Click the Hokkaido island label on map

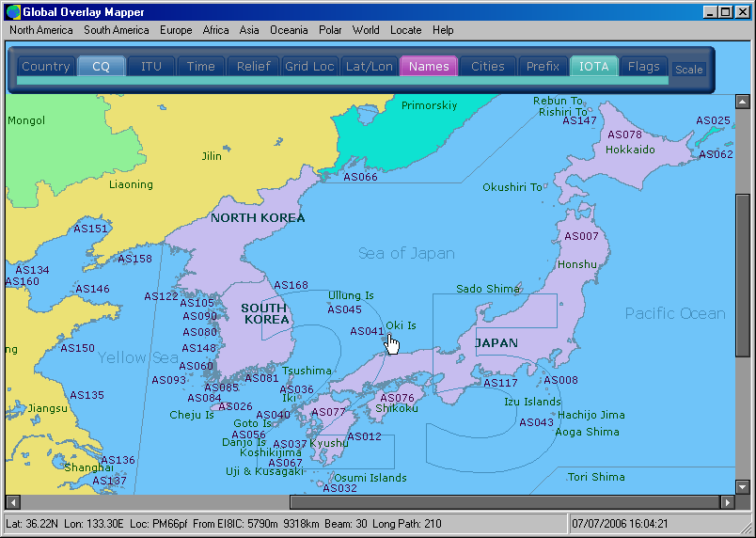[x=630, y=150]
